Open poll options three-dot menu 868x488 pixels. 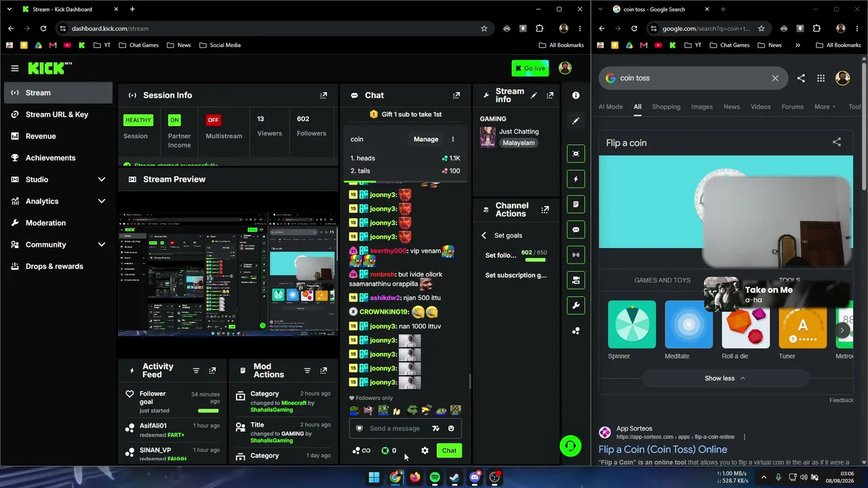453,139
